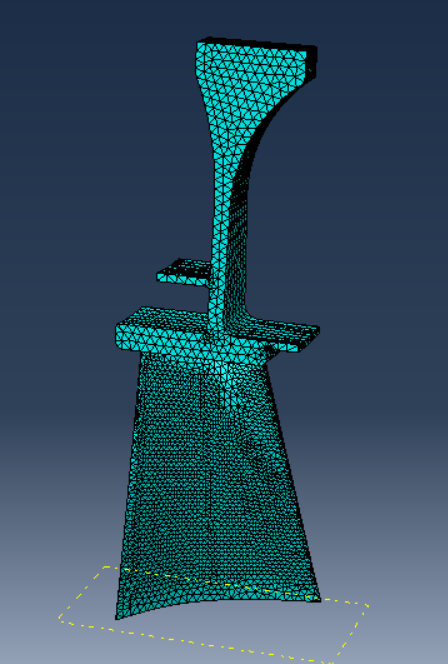Click the blade's upper region below platform
This screenshot has width=448, height=664.
pyautogui.click(x=203, y=381)
